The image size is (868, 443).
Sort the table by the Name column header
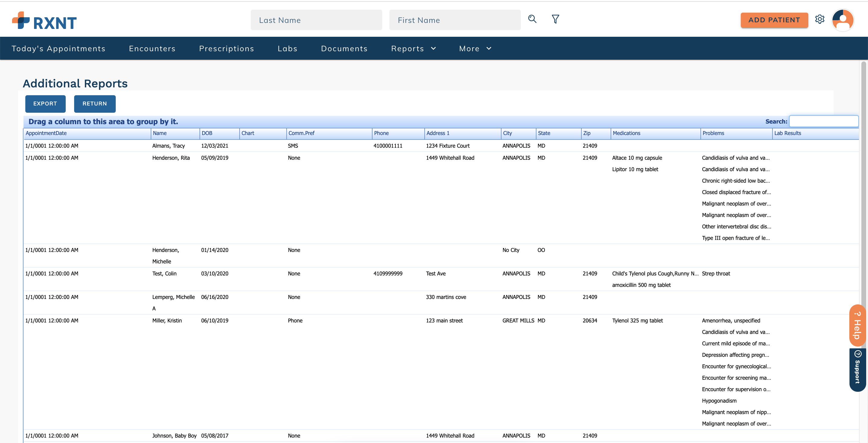(x=160, y=133)
